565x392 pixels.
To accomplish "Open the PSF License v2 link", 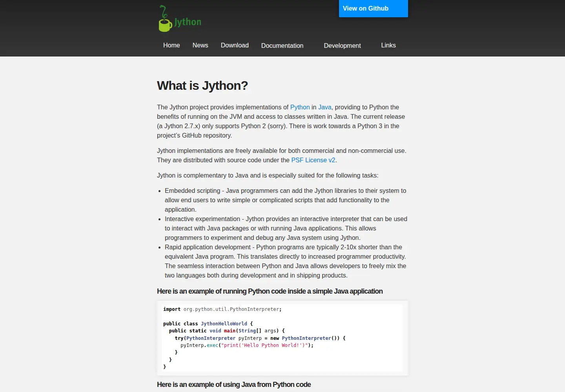I will pos(313,160).
